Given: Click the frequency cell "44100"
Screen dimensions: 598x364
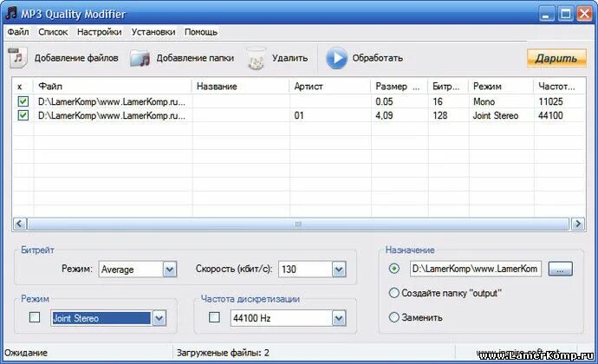Looking at the screenshot, I should tap(550, 115).
